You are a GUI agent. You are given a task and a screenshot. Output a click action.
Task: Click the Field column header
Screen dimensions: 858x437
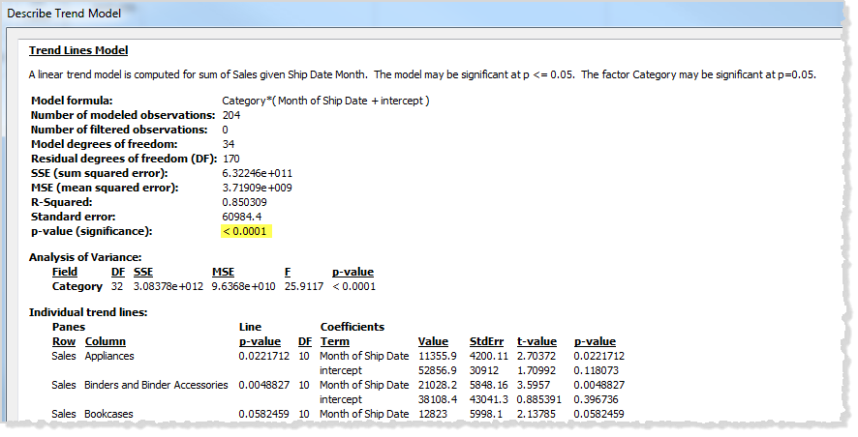point(65,272)
